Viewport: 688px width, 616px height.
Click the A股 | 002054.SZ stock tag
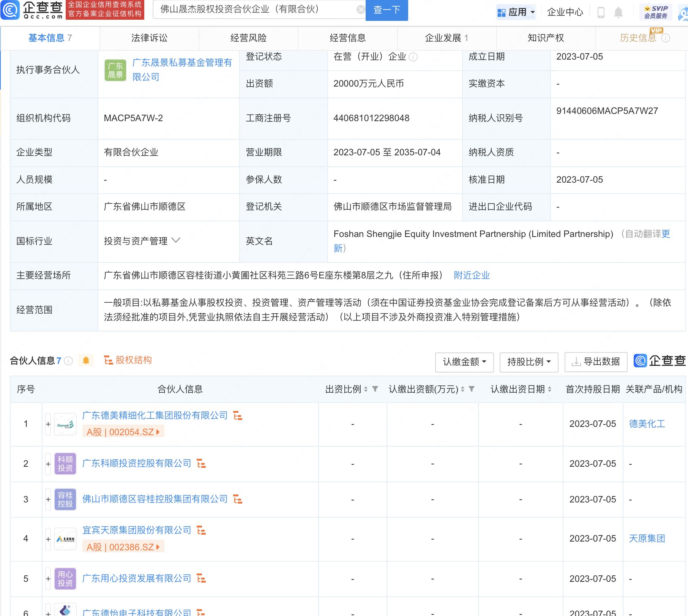click(x=123, y=432)
